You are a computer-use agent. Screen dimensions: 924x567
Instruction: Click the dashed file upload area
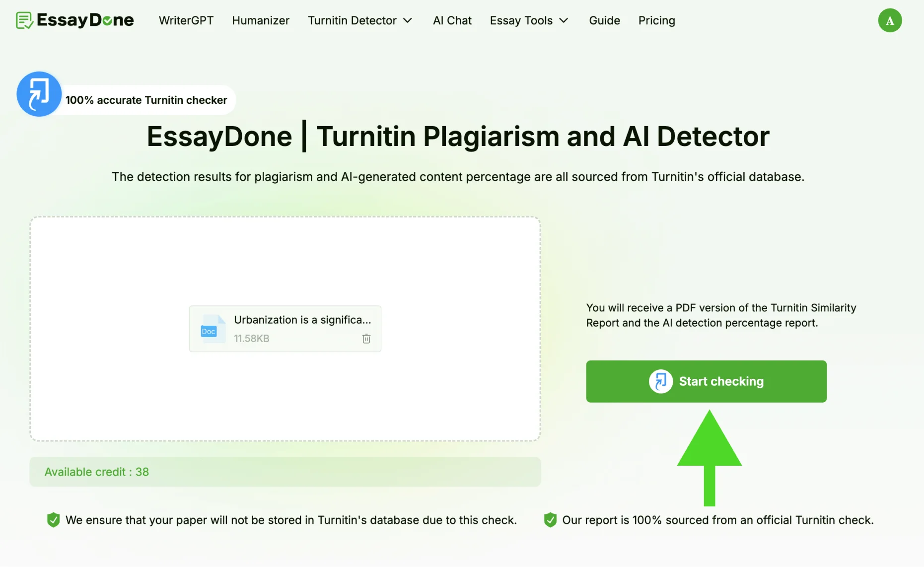coord(285,329)
